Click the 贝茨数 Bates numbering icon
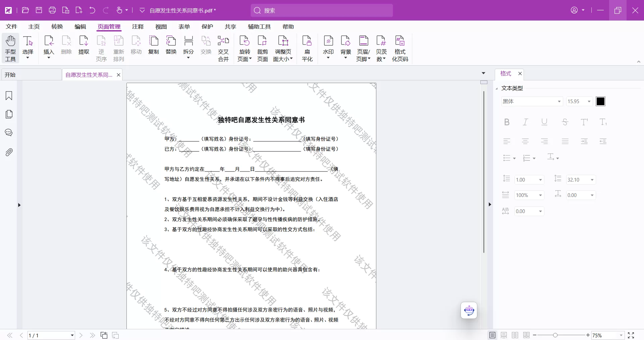This screenshot has width=644, height=340. point(381,47)
